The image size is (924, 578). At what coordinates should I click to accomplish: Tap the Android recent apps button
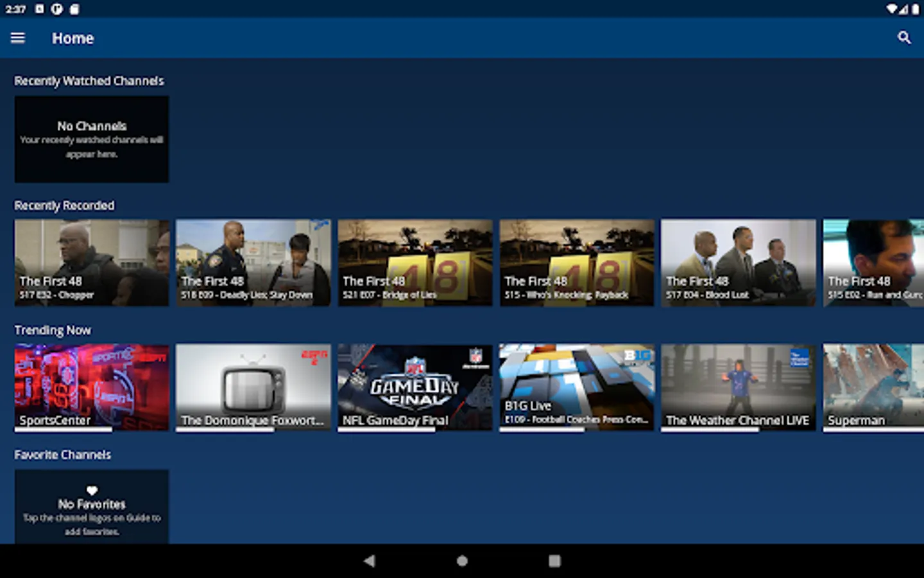point(554,561)
